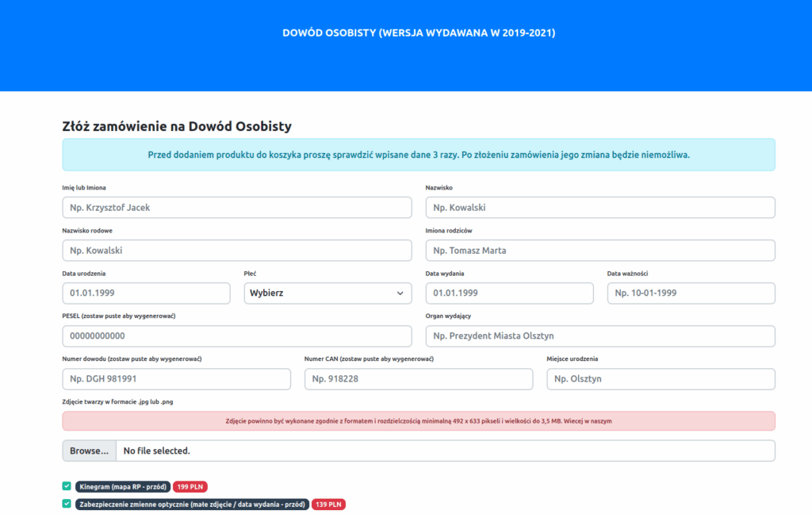Click the Numer dowodu text box
This screenshot has width=812, height=514.
click(177, 379)
